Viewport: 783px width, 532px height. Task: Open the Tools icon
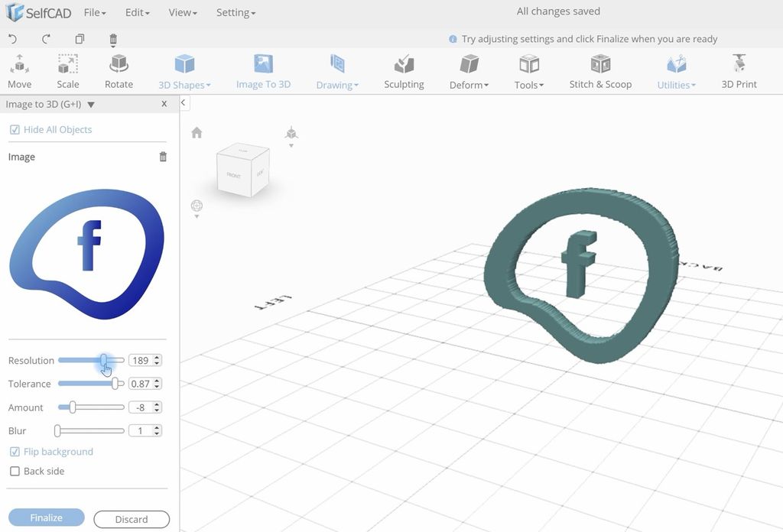[x=529, y=72]
